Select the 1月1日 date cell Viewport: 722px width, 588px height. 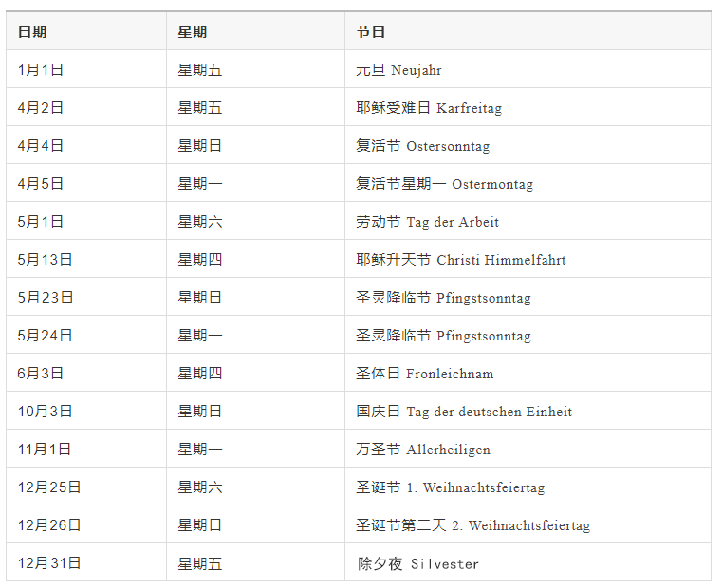pyautogui.click(x=41, y=70)
